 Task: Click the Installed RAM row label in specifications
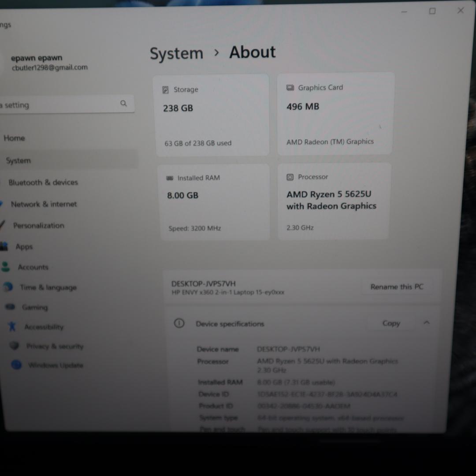point(220,382)
